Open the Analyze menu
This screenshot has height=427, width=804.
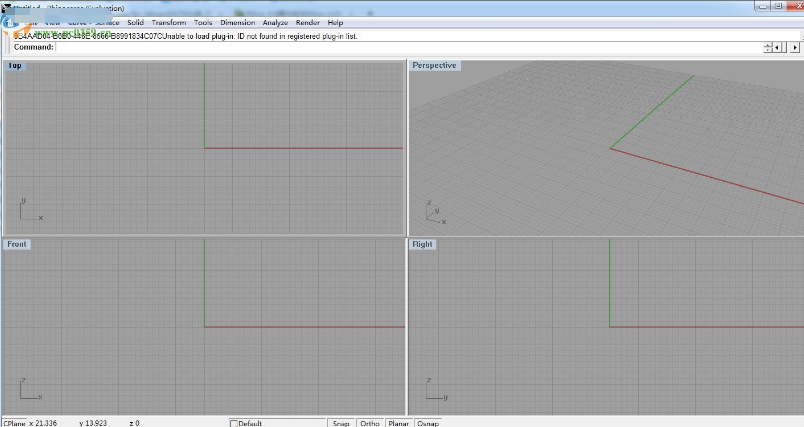coord(275,22)
